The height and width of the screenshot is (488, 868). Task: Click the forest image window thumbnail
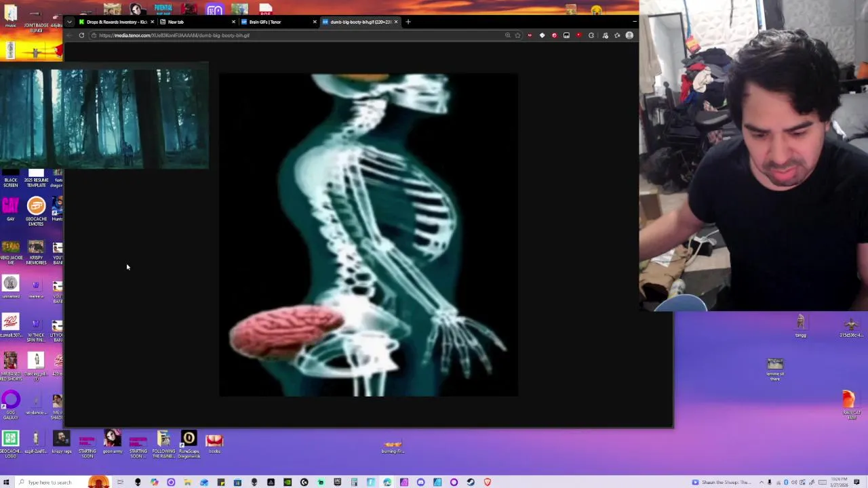click(104, 117)
